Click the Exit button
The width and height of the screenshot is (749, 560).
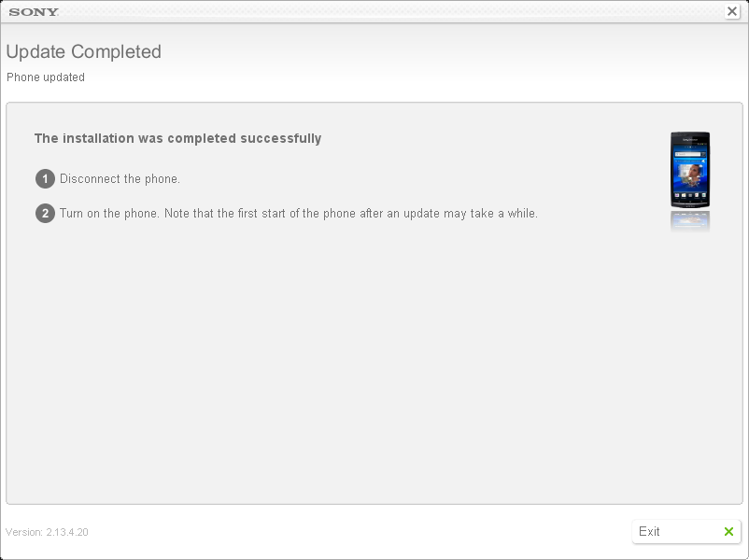point(685,531)
